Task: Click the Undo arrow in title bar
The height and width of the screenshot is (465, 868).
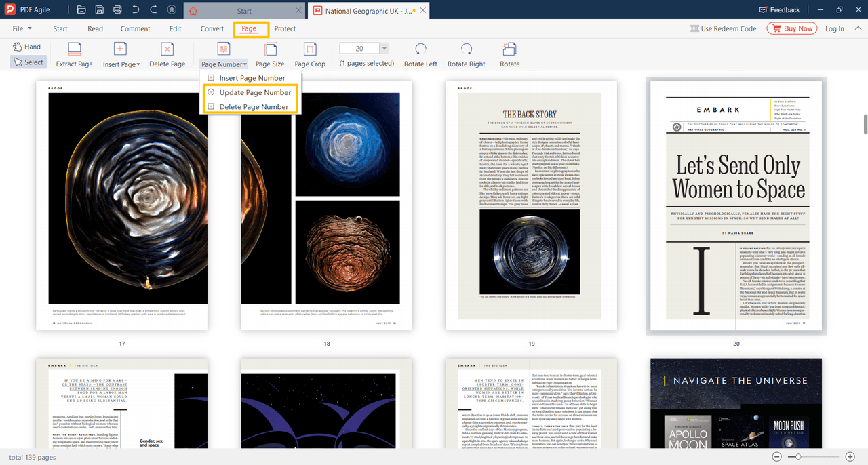Action: tap(136, 10)
